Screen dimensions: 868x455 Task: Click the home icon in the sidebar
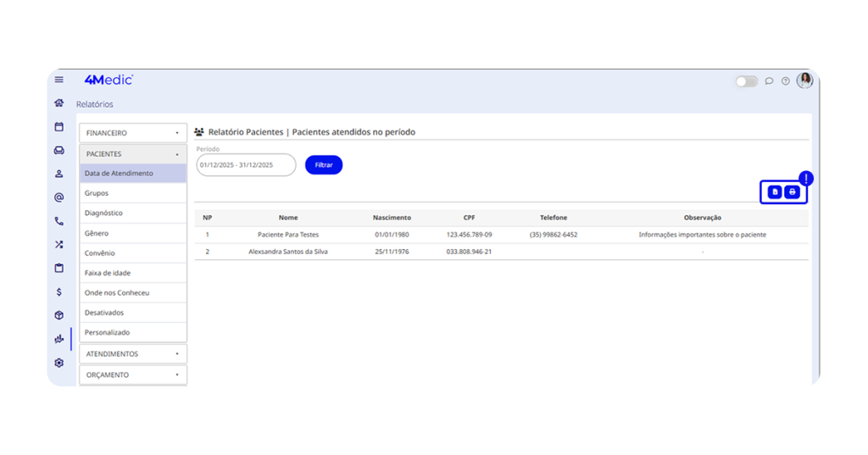pos(58,103)
